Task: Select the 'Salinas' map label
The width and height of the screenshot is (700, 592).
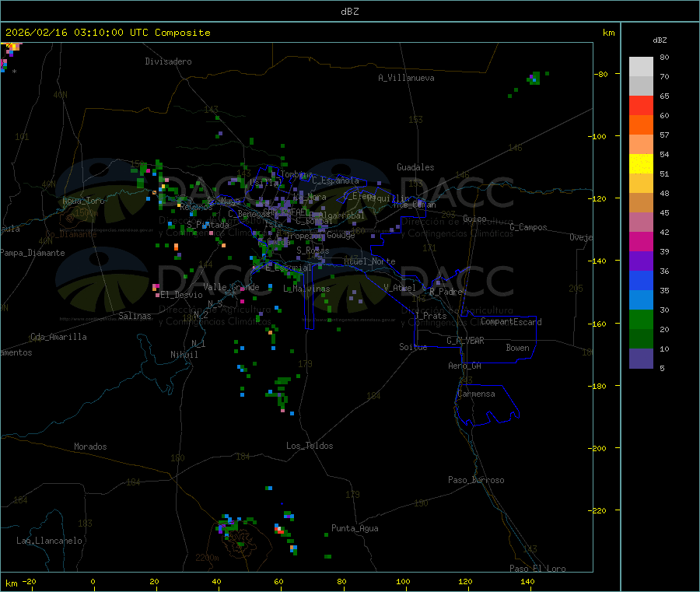Action: click(x=135, y=316)
